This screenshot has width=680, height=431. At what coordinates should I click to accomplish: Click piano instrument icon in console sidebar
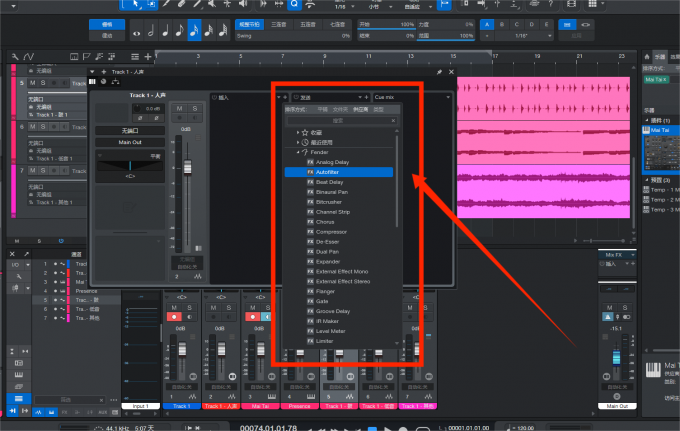click(x=19, y=374)
